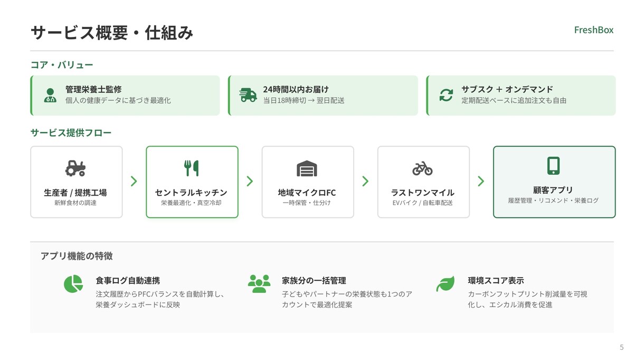Click the セントラルキッチン label
This screenshot has width=644, height=362.
tap(192, 193)
